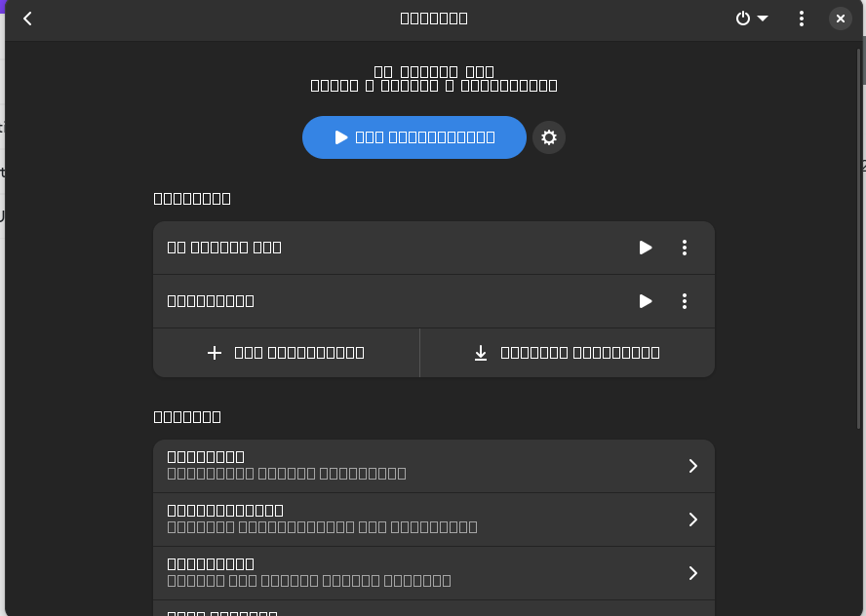Open the power options dropdown in header
The height and width of the screenshot is (616, 866).
(x=751, y=19)
